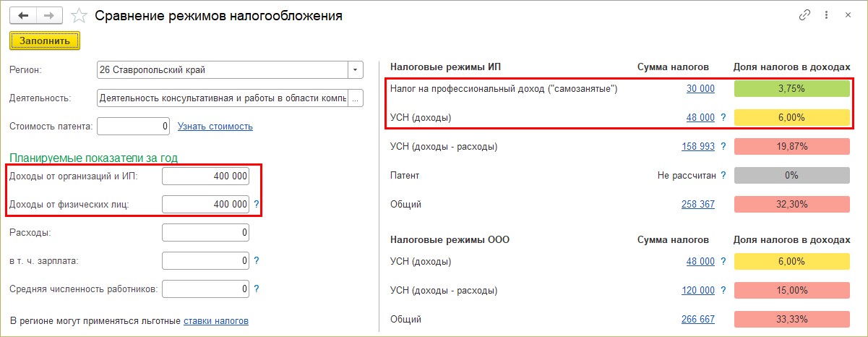Select the green 3,75% share bar
The image size is (868, 337).
792,89
